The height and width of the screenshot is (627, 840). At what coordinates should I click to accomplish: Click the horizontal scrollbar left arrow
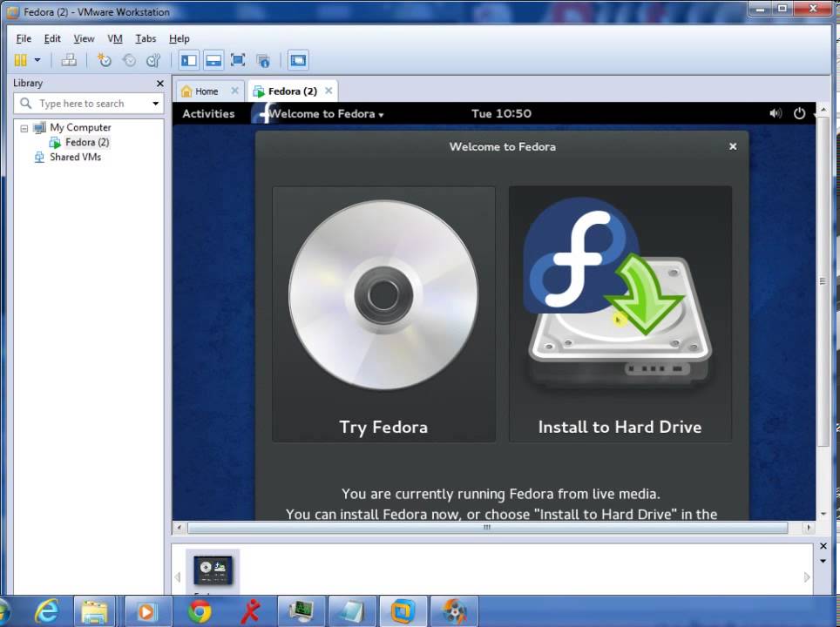pos(179,528)
